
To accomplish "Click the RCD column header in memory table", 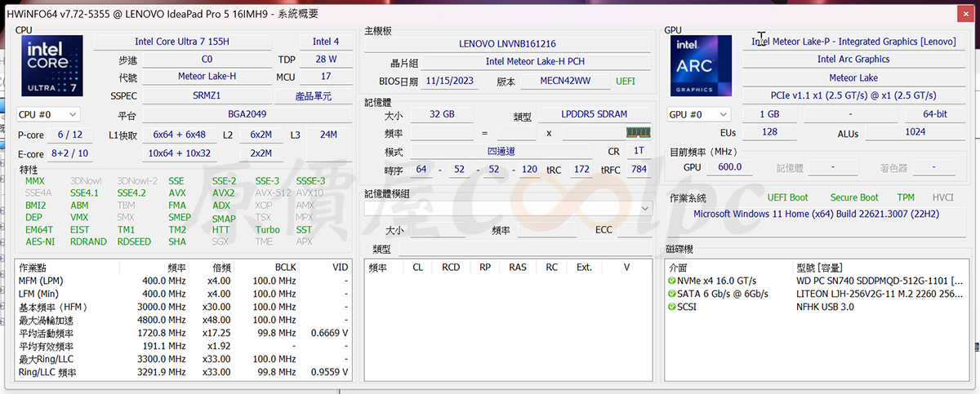I will [x=451, y=268].
